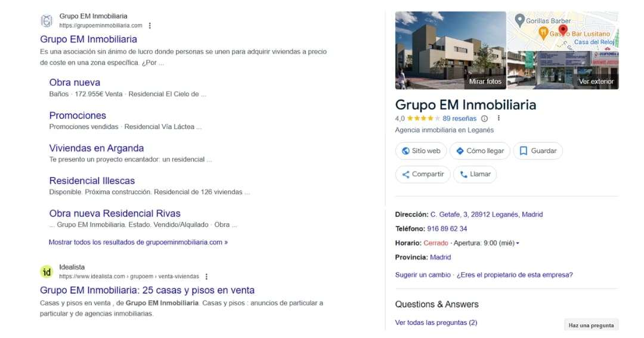Screen dimensions: 644x338
Task: Expand opening hours dropdown arrow
Action: (518, 244)
